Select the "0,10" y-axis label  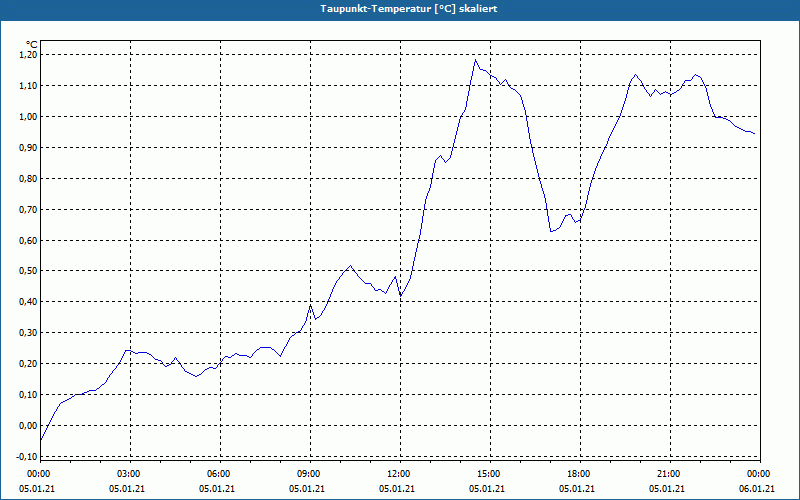pyautogui.click(x=30, y=394)
